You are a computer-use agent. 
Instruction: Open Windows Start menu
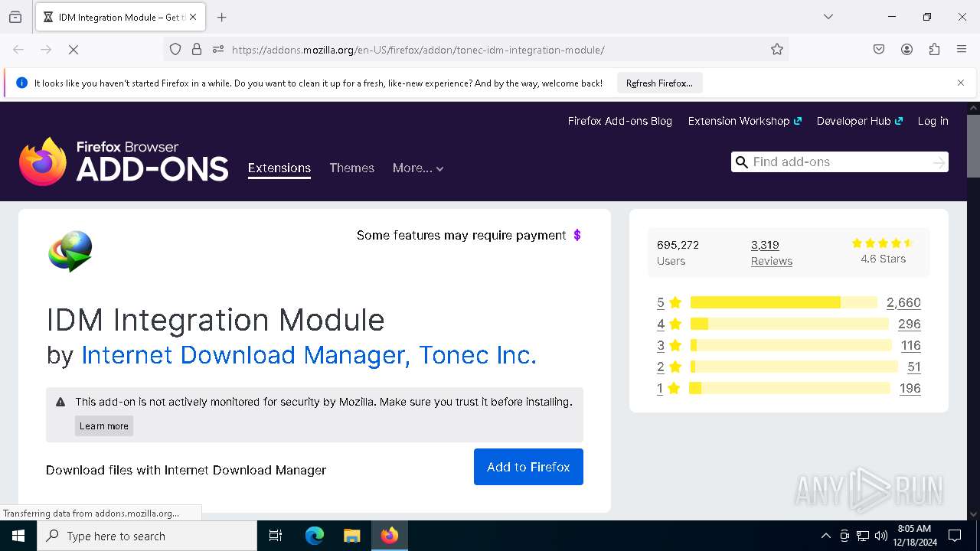[18, 536]
